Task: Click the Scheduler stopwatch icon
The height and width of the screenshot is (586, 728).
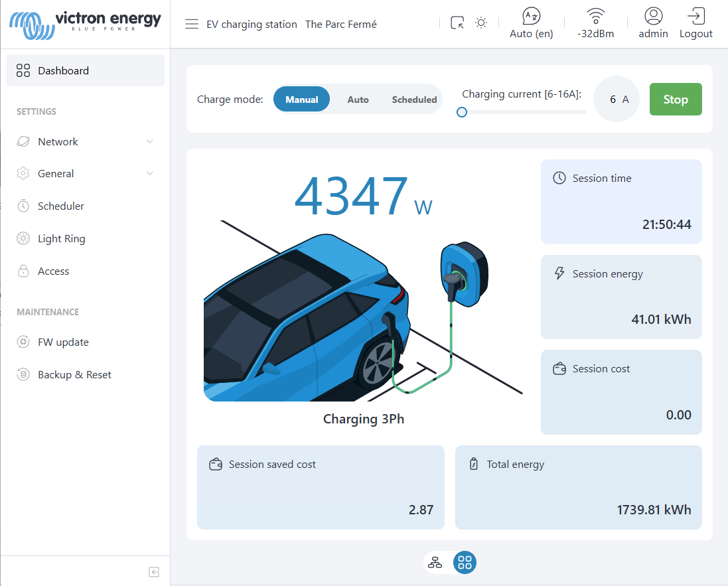Action: [23, 206]
